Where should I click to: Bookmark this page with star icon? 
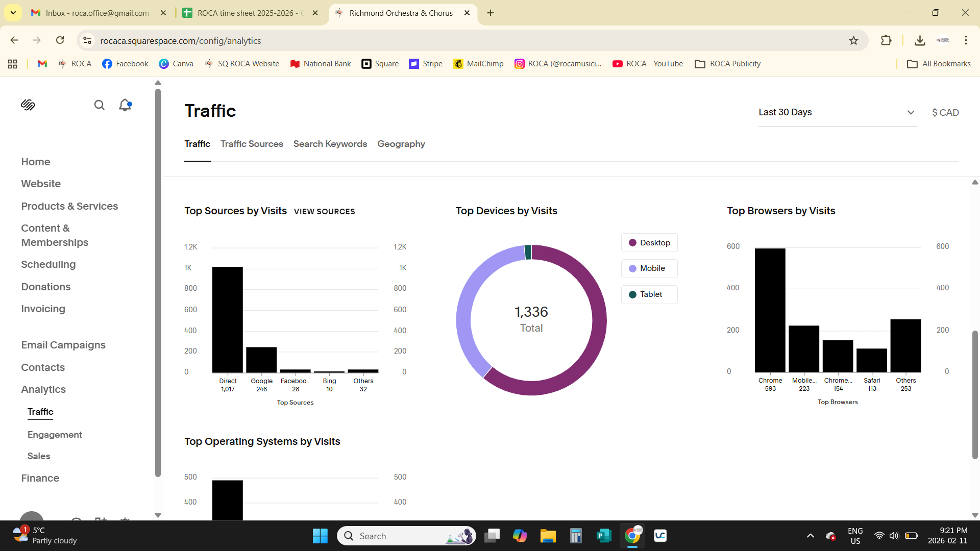point(853,40)
